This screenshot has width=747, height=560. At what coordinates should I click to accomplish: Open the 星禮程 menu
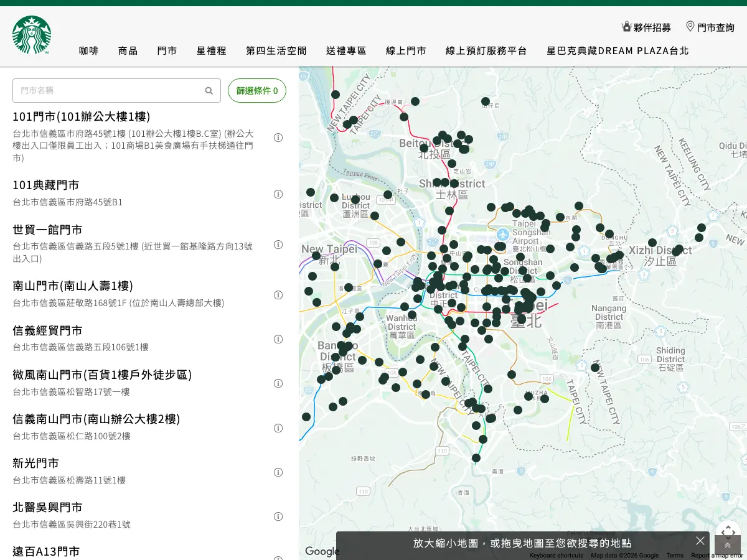212,50
